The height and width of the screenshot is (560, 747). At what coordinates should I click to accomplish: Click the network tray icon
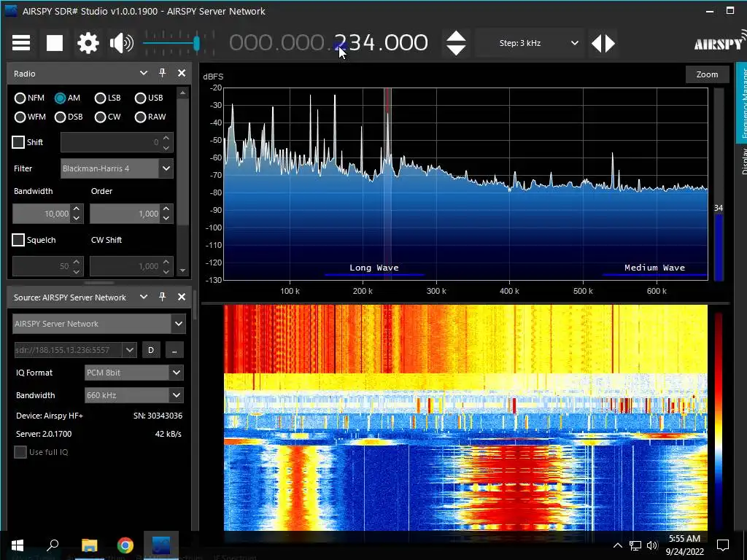coord(635,545)
